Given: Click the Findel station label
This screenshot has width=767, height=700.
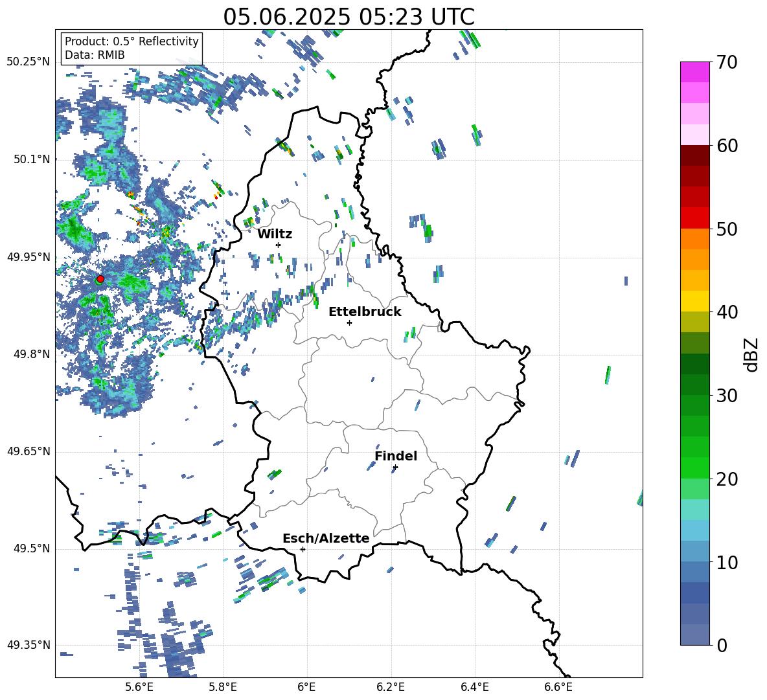Looking at the screenshot, I should click(x=396, y=456).
